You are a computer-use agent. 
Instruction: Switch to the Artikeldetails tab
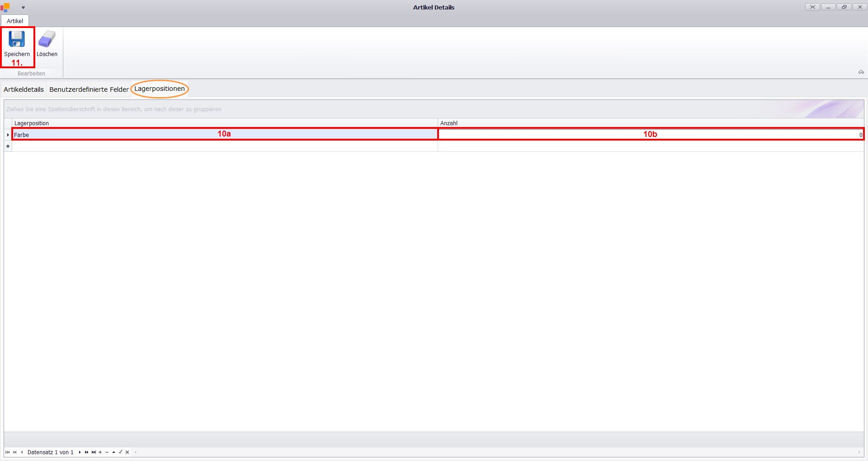point(24,89)
